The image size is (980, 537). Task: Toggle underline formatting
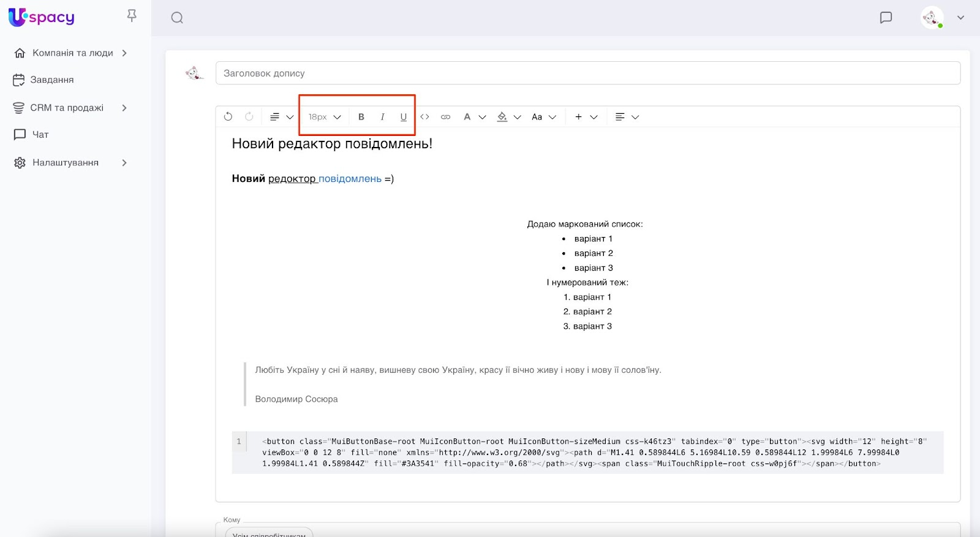tap(403, 117)
